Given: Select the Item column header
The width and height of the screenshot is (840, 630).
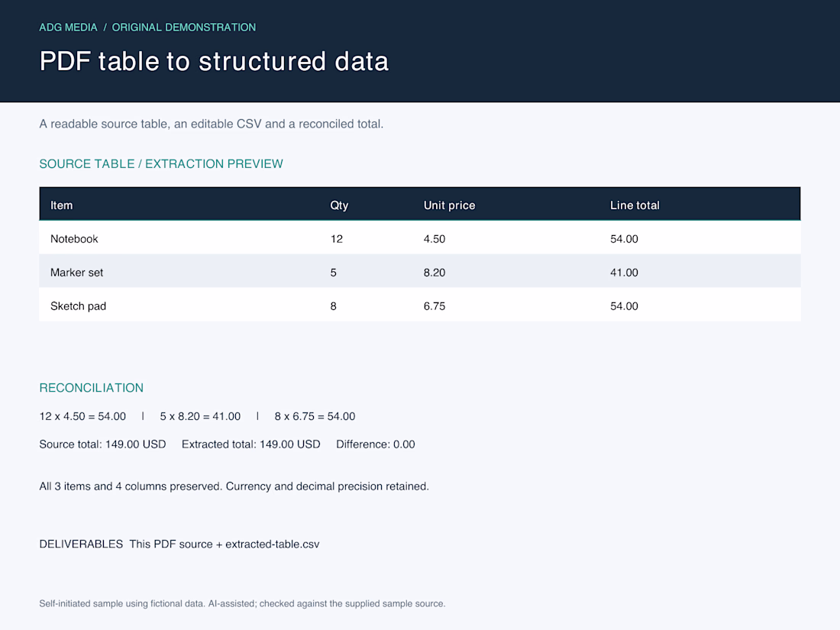Looking at the screenshot, I should tap(62, 205).
